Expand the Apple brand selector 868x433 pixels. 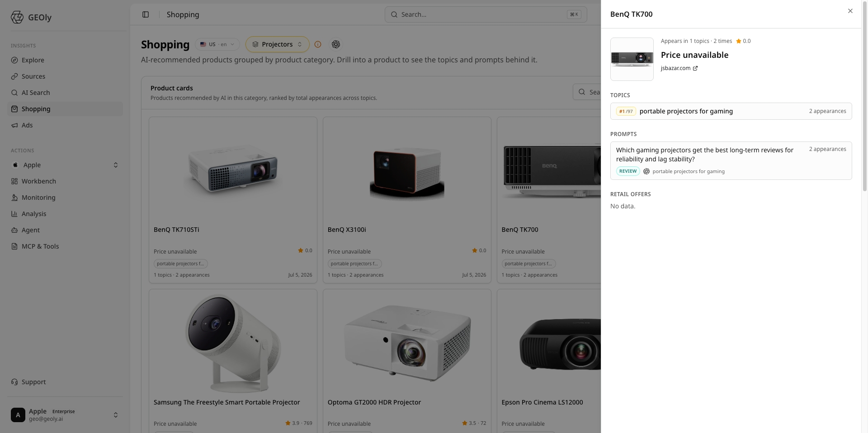click(x=65, y=165)
